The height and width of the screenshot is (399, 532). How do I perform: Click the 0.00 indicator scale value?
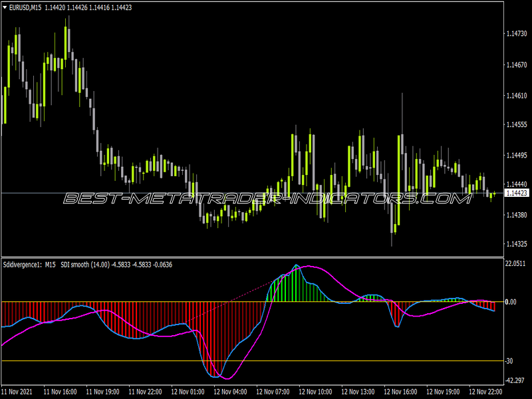pos(511,302)
